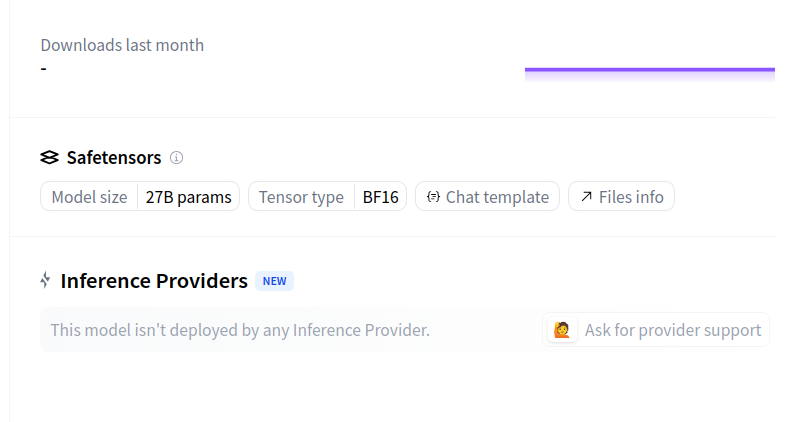Click the Files info arrow icon
This screenshot has height=422, width=795.
tap(586, 196)
